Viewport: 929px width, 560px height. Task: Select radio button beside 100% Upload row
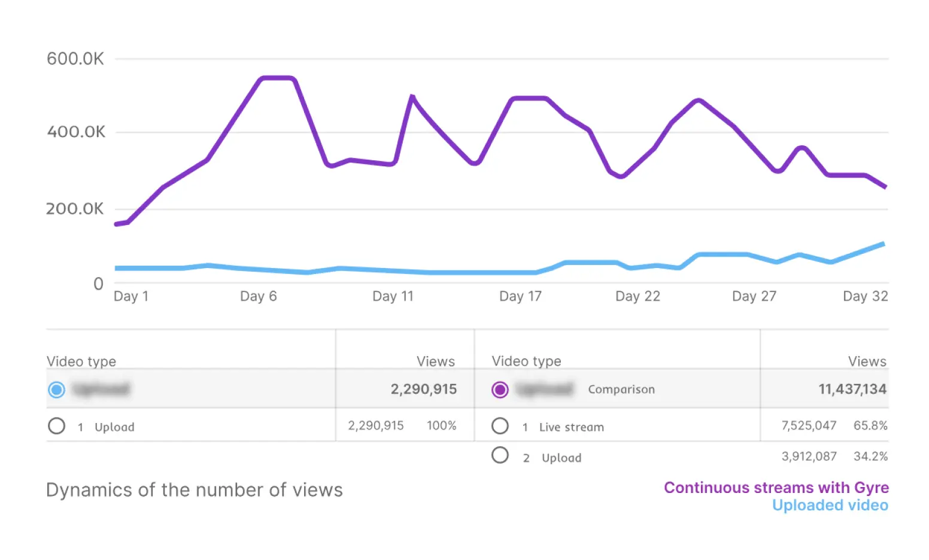click(x=57, y=426)
